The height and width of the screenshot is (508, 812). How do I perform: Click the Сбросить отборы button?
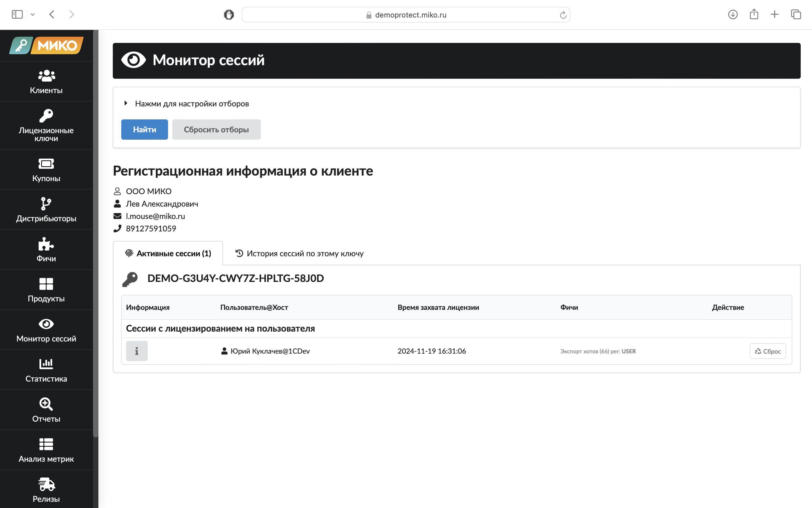(217, 129)
